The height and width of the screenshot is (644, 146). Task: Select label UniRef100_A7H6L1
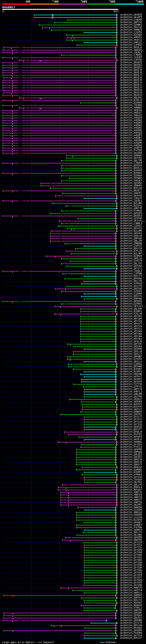(131, 608)
